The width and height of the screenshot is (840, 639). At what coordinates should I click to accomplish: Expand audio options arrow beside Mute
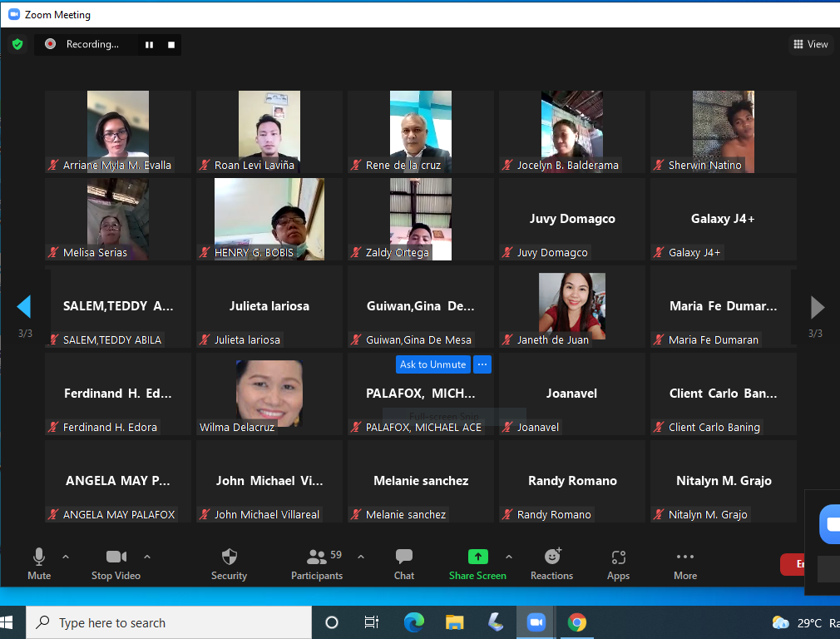[66, 557]
